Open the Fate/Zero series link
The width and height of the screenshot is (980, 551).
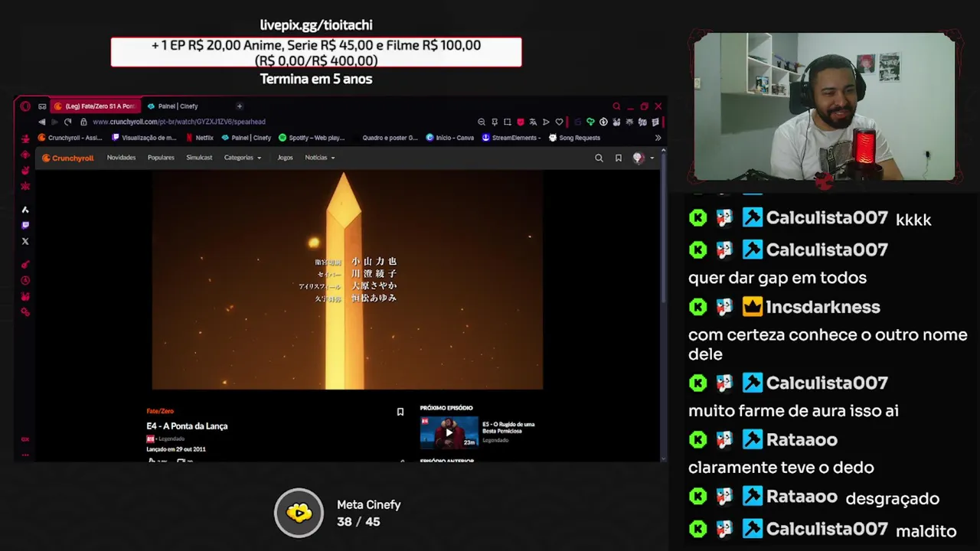tap(160, 411)
